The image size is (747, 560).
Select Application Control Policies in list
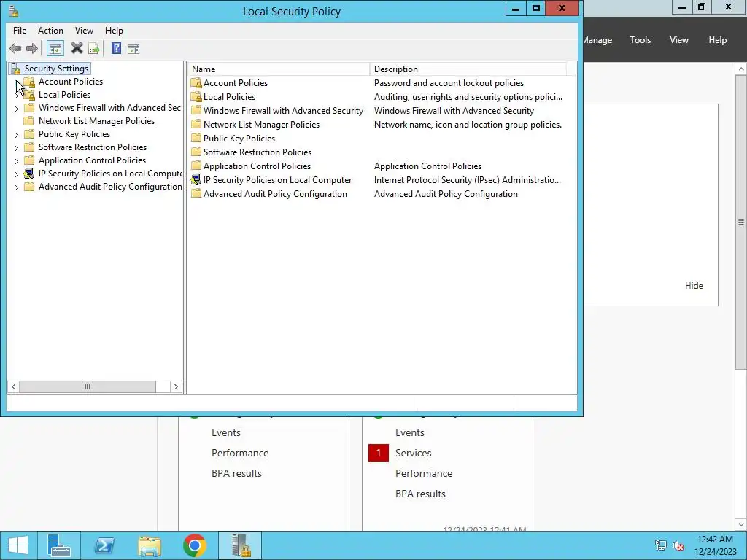(x=257, y=166)
